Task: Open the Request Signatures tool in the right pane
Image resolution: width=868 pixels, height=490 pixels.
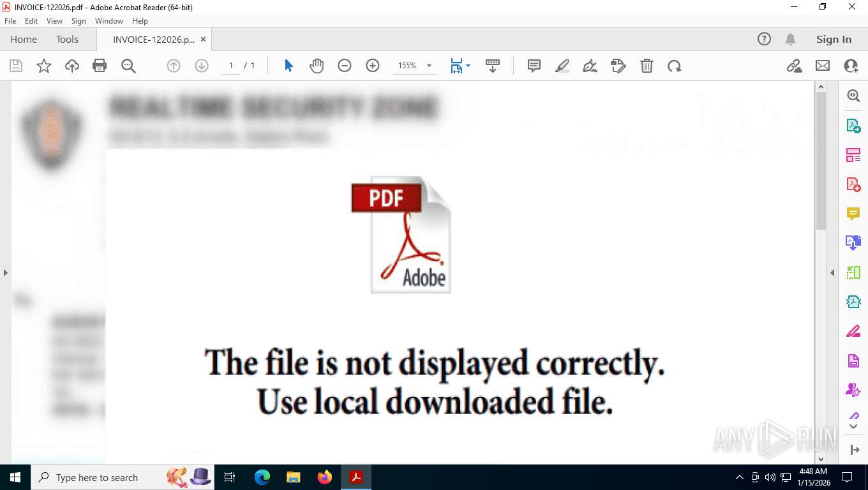Action: pyautogui.click(x=853, y=390)
